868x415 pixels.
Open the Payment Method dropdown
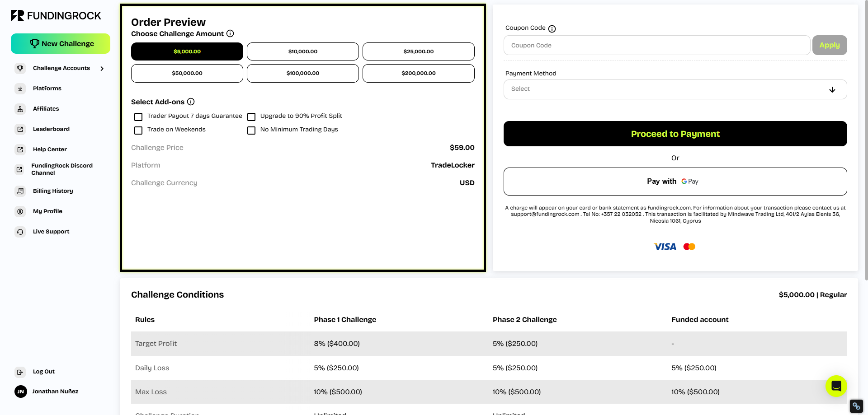[x=675, y=89]
